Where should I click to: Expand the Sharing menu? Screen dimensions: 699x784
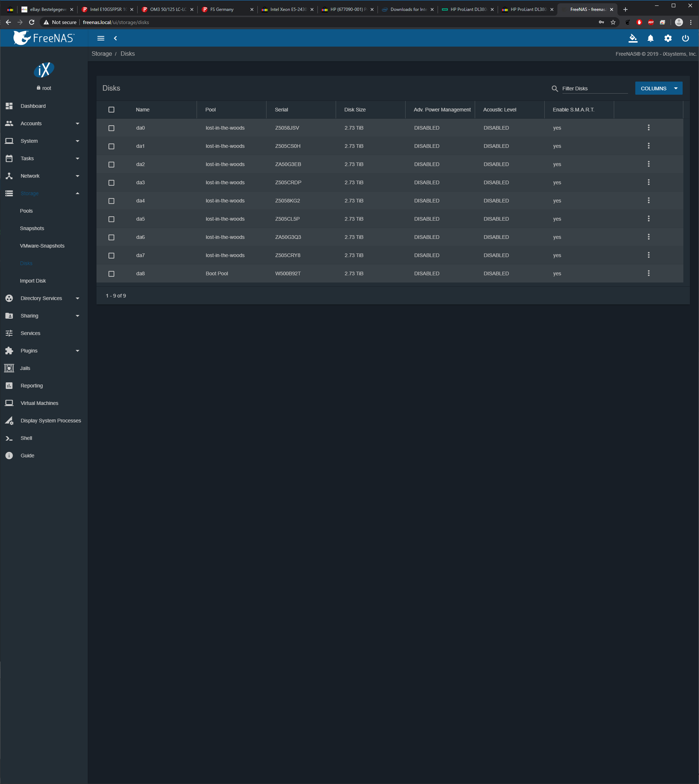click(x=44, y=316)
